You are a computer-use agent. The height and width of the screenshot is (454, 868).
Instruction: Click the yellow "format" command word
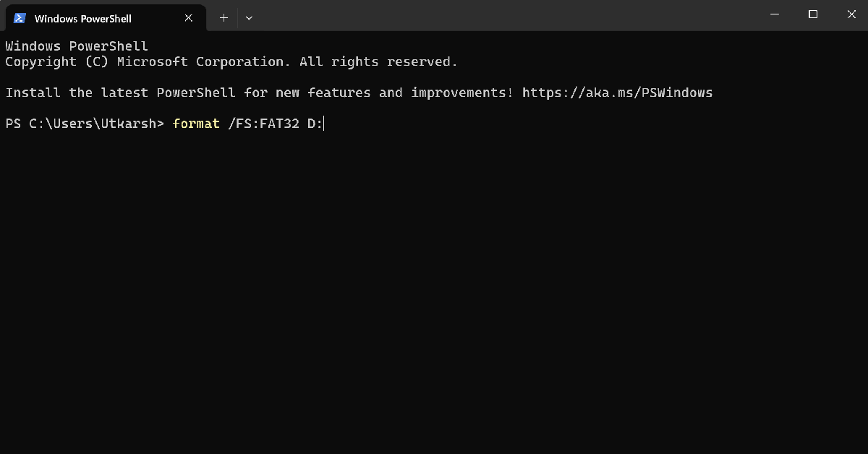point(196,124)
